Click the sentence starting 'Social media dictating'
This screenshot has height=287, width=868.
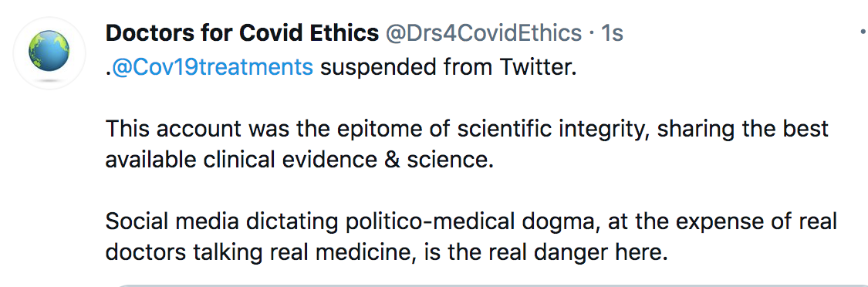(x=471, y=238)
